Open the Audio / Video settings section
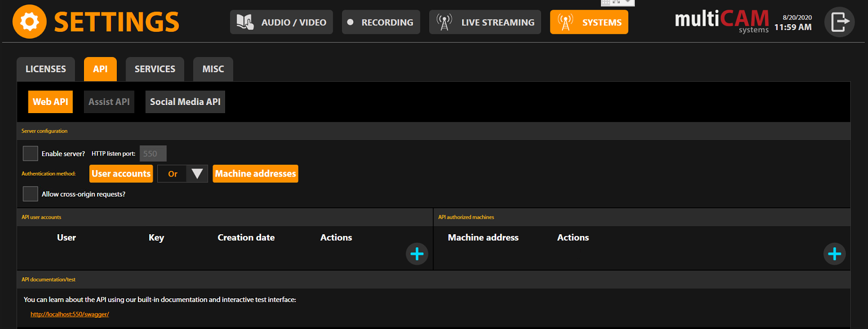This screenshot has height=329, width=868. coord(282,22)
